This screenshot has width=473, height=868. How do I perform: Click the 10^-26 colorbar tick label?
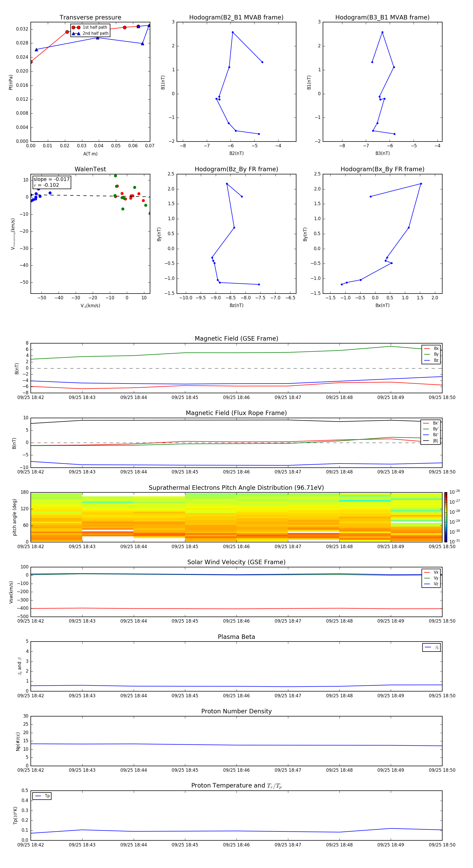coord(455,492)
